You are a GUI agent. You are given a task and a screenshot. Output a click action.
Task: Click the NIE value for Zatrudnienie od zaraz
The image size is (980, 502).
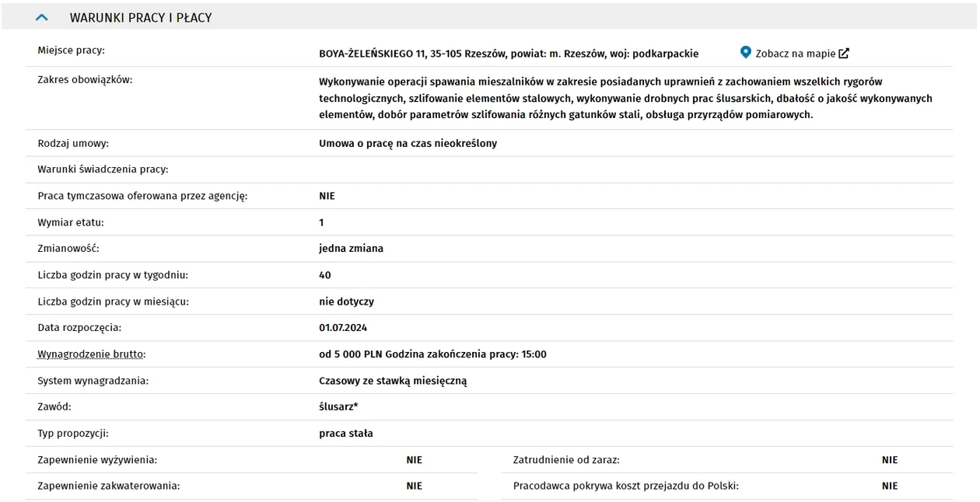[x=890, y=460]
